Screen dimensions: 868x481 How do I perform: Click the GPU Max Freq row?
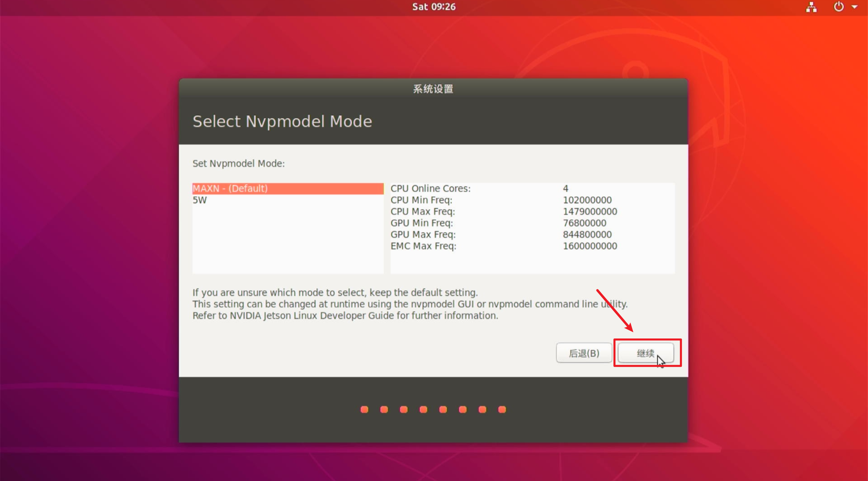tap(423, 234)
